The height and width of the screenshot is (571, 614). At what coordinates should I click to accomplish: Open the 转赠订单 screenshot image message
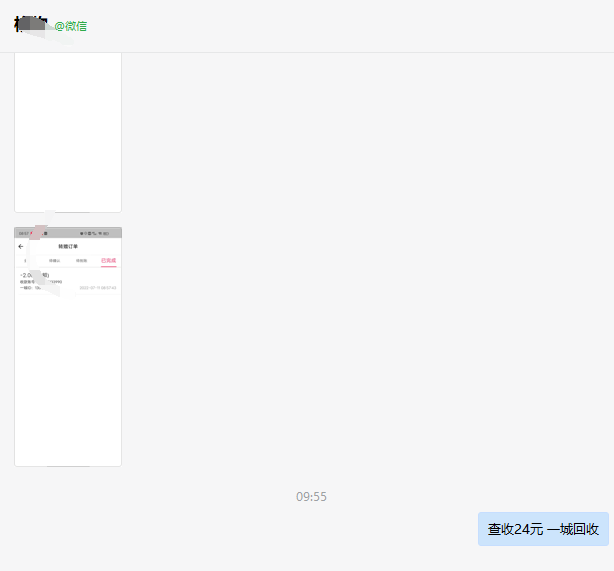tap(68, 346)
